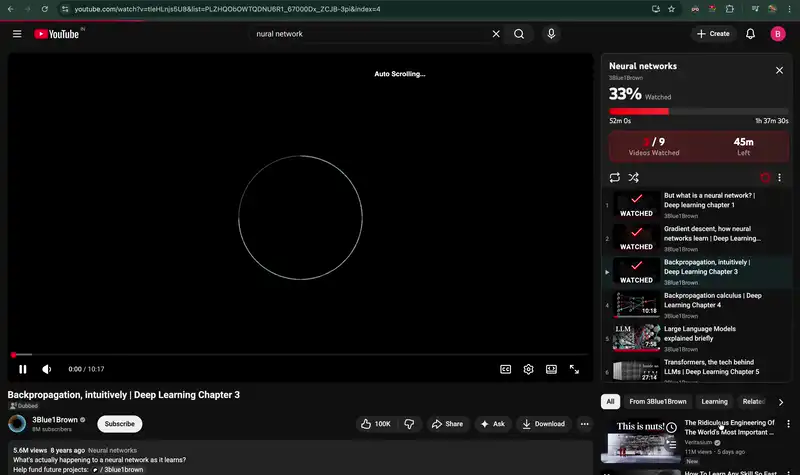Open more actions ellipsis below video

click(x=584, y=423)
